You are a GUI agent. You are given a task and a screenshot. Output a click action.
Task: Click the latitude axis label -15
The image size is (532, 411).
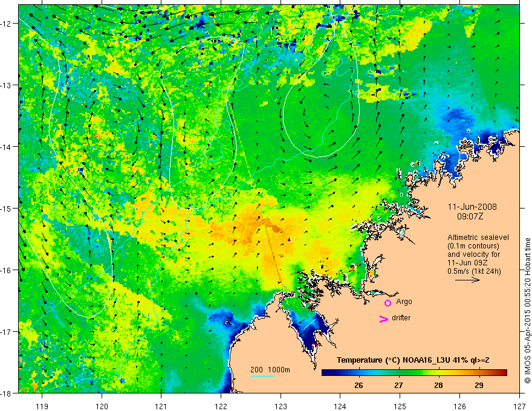pyautogui.click(x=6, y=208)
